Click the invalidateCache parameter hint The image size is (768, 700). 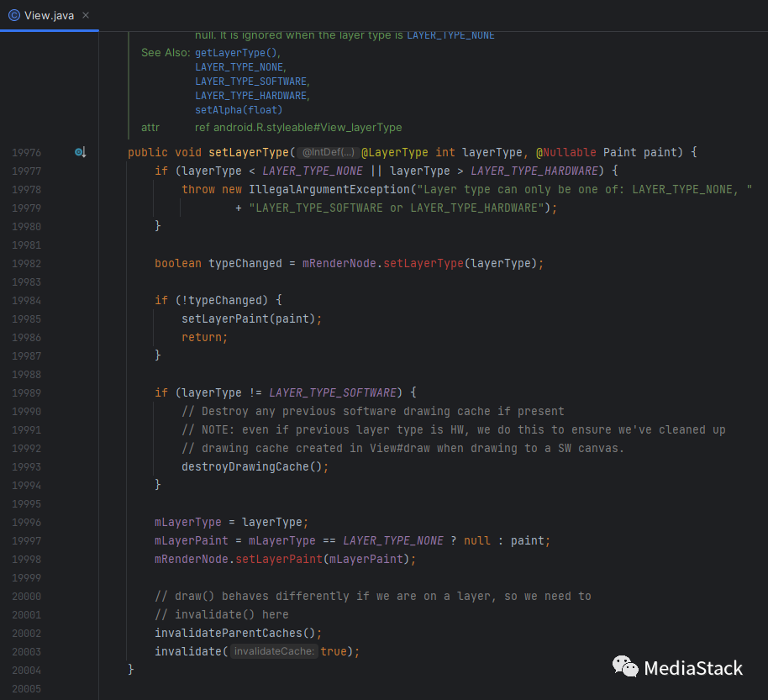pyautogui.click(x=275, y=652)
